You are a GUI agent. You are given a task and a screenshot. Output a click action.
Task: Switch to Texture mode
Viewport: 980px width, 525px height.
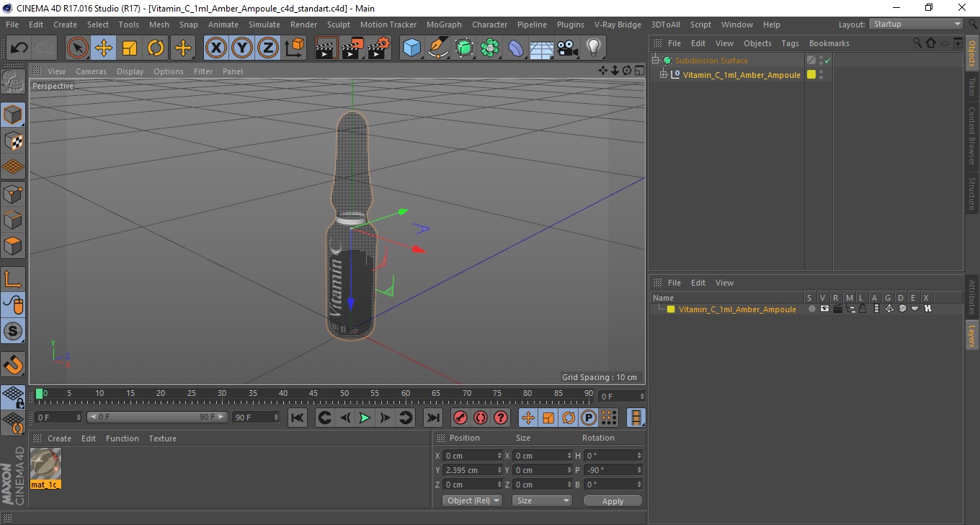(x=13, y=141)
